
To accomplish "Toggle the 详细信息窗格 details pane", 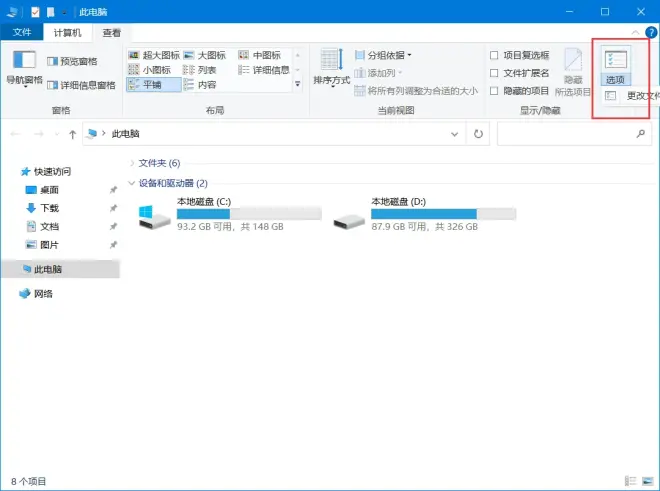I will point(81,85).
